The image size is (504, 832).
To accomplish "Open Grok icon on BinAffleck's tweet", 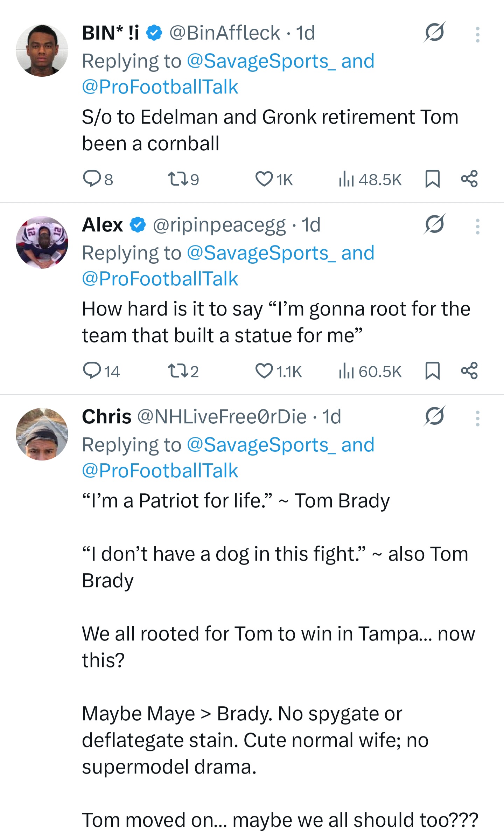I will pyautogui.click(x=434, y=32).
